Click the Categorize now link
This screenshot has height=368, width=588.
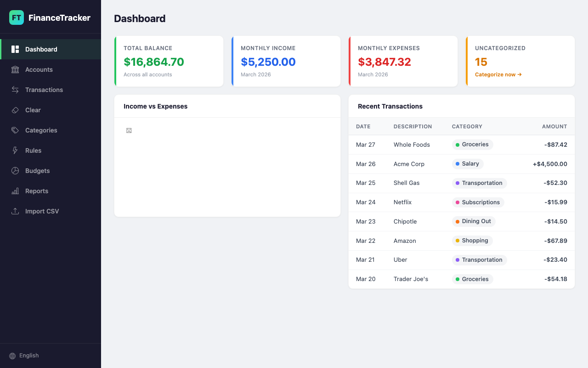[498, 74]
